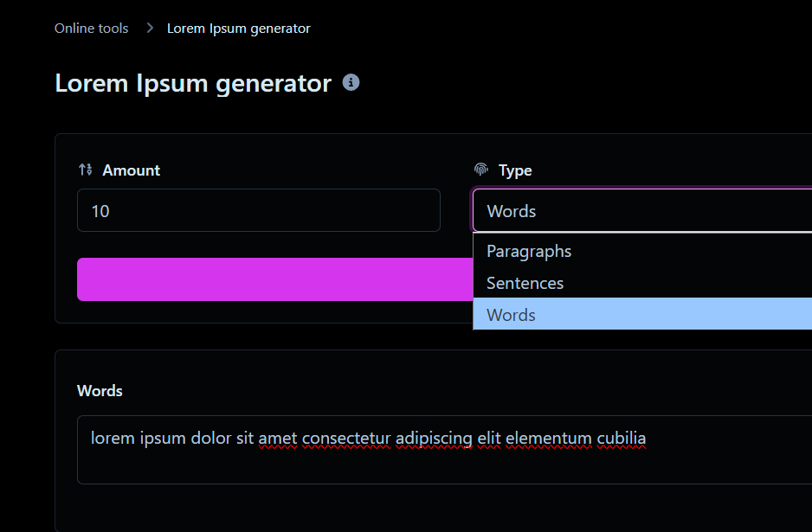Click the Amount field label

[131, 170]
